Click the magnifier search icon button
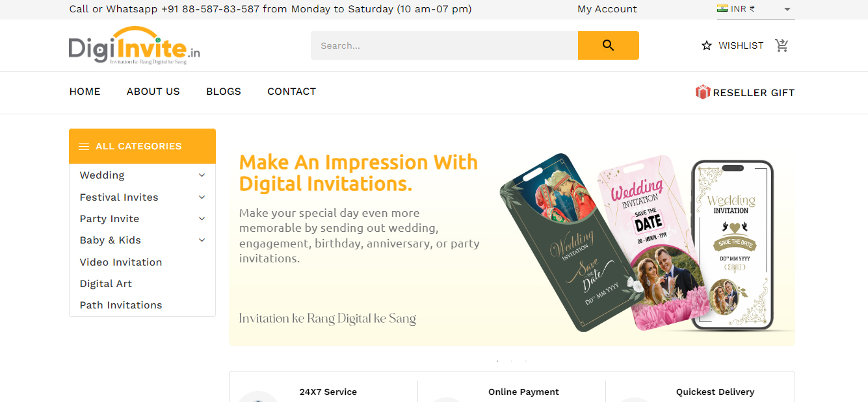Viewport: 868px width, 402px height. [608, 45]
